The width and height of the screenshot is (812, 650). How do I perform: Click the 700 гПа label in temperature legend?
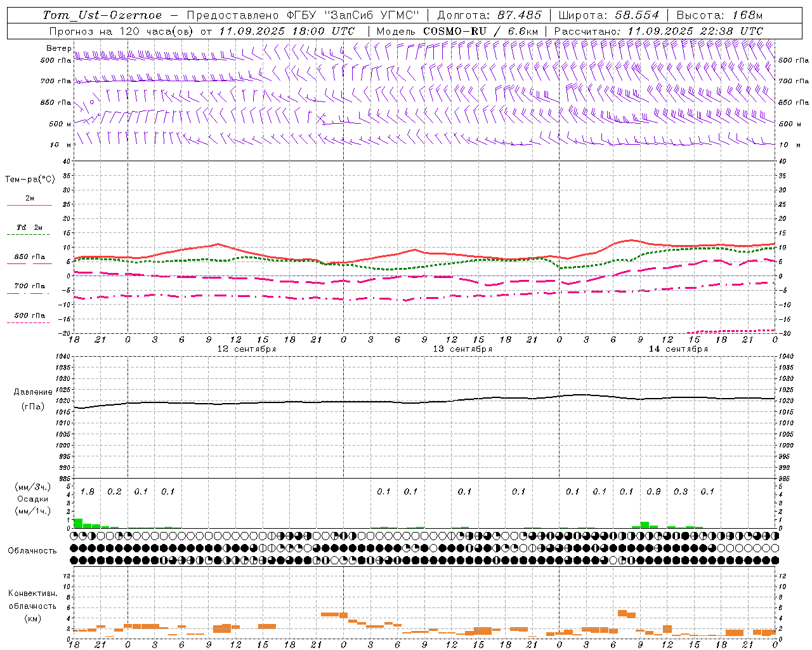click(30, 286)
